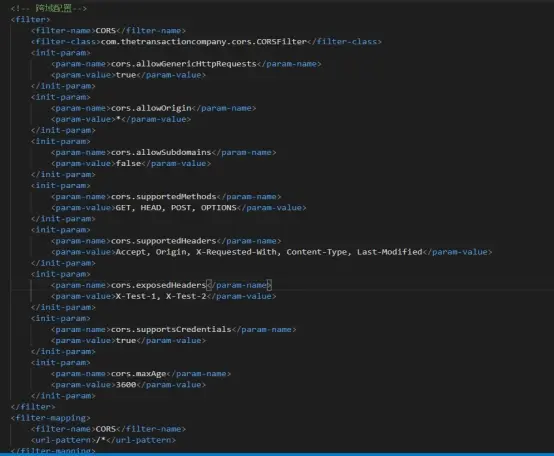The image size is (554, 456).
Task: Click Content-Type in supportedHeaders value
Action: [317, 252]
